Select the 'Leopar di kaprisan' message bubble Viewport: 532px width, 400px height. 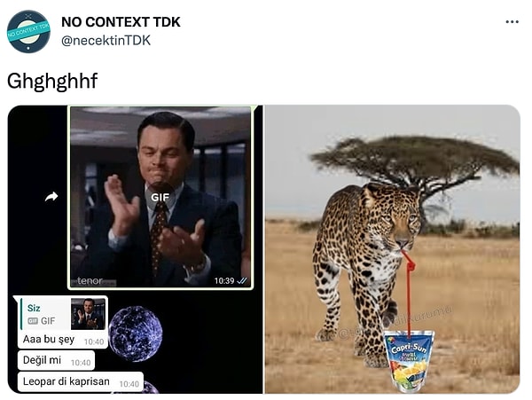(x=81, y=381)
